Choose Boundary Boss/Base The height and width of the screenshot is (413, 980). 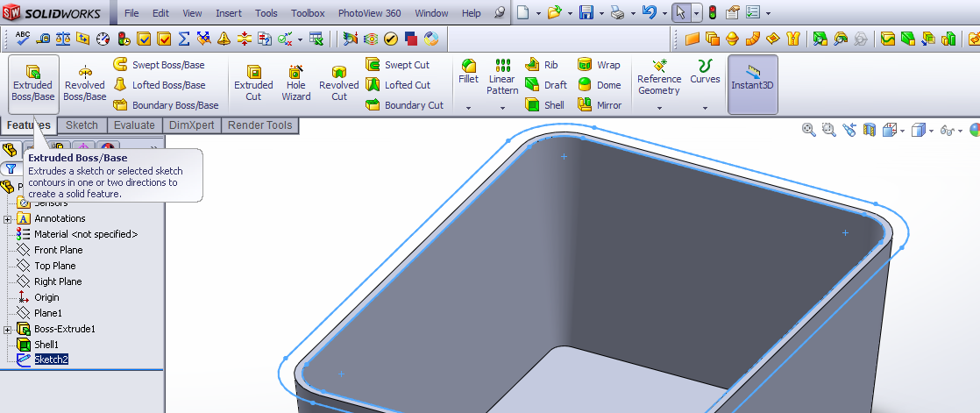166,105
